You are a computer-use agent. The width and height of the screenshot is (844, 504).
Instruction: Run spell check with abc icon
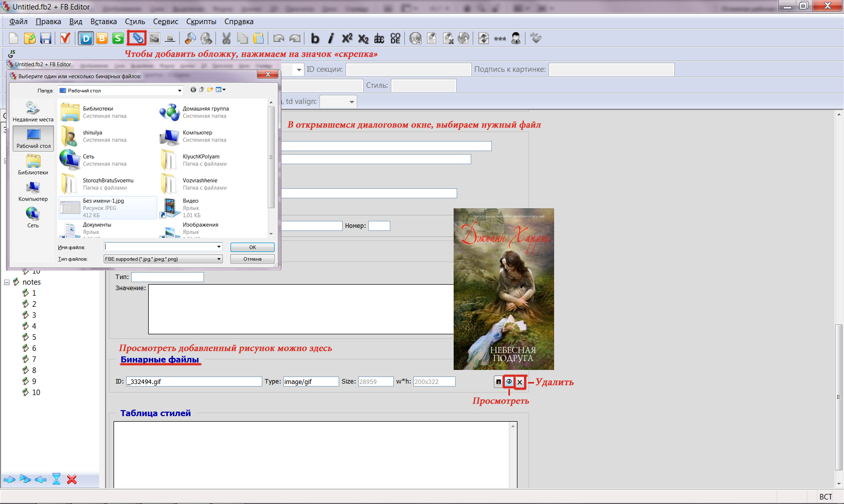tap(536, 38)
